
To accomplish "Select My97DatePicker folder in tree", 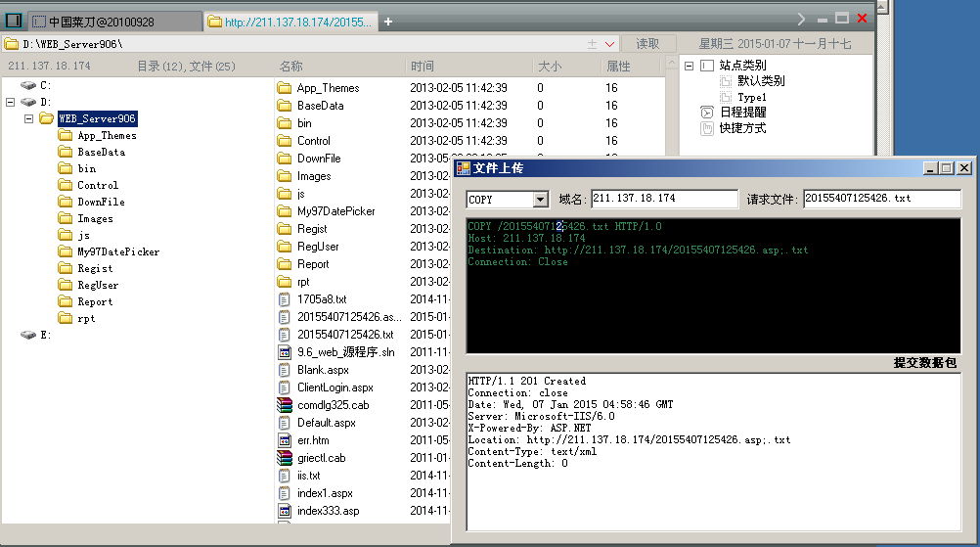I will (118, 251).
